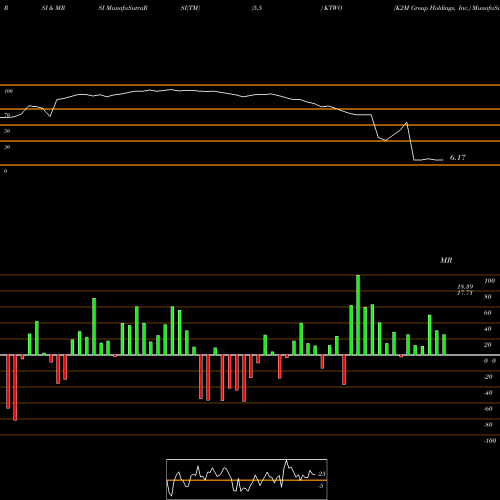This screenshot has width=500, height=500.
Task: Click the K2M Group Holdings, Inc. title text
Action: tap(432, 8)
